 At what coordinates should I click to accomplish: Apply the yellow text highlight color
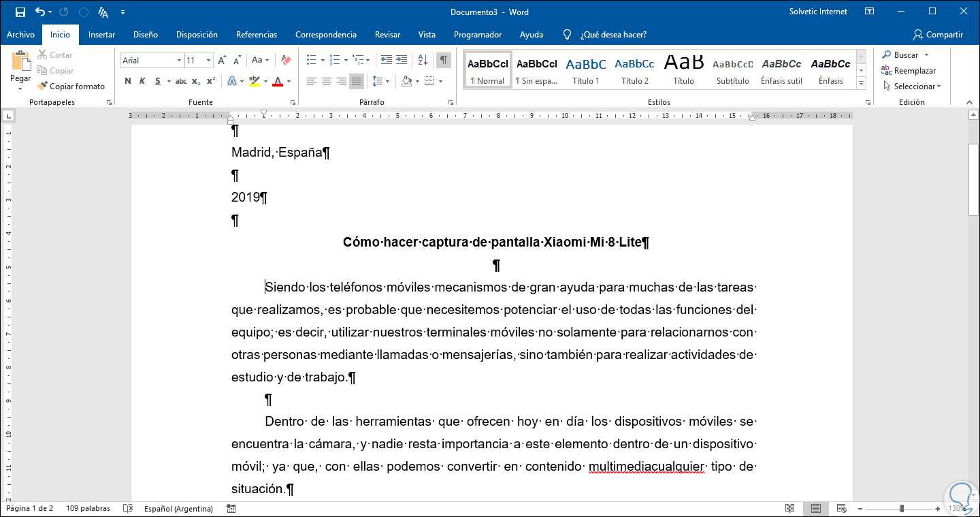click(254, 81)
